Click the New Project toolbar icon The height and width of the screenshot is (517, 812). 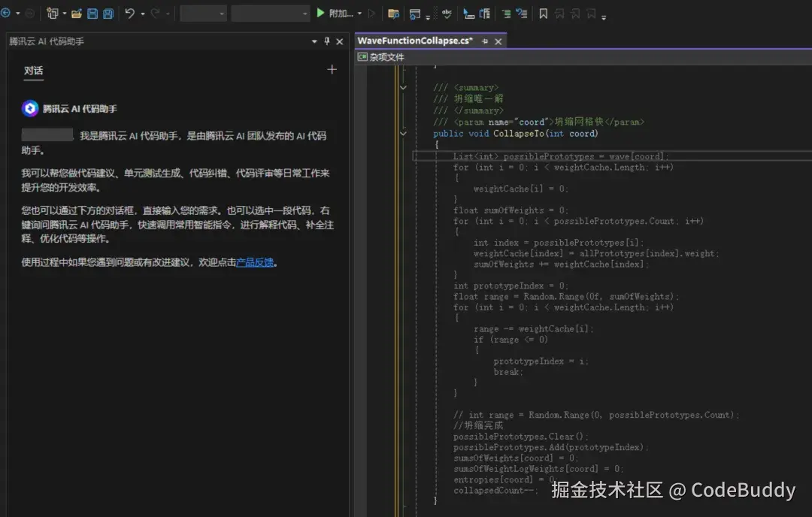pos(53,14)
